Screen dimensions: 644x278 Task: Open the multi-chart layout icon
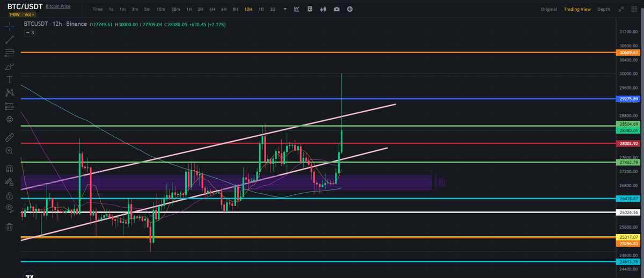(x=310, y=9)
